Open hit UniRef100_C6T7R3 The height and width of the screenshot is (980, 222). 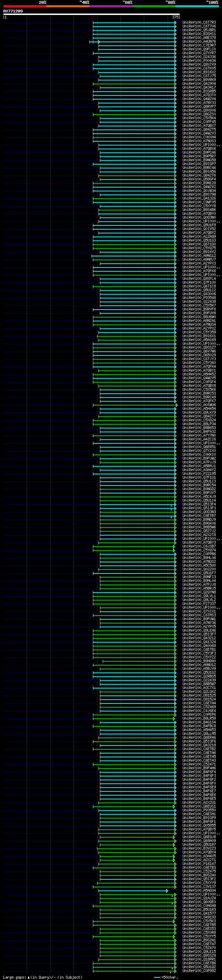point(199,23)
